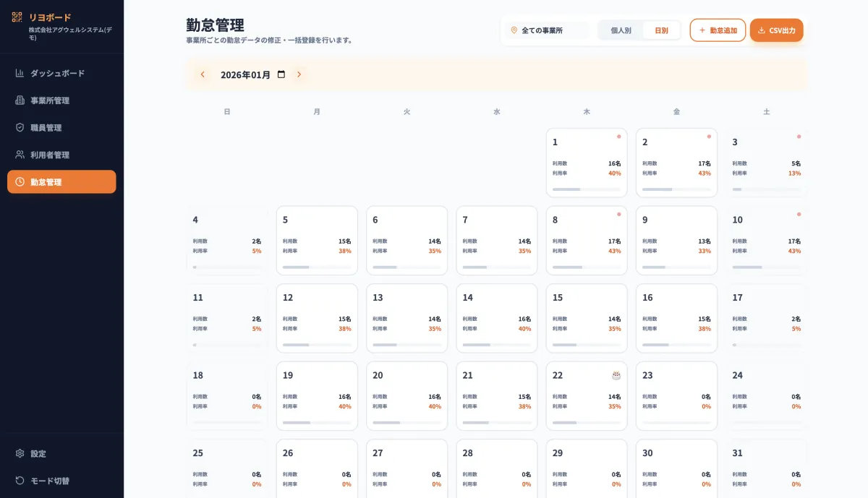868x498 pixels.
Task: Click the red dot marker on day 10
Action: pyautogui.click(x=799, y=214)
